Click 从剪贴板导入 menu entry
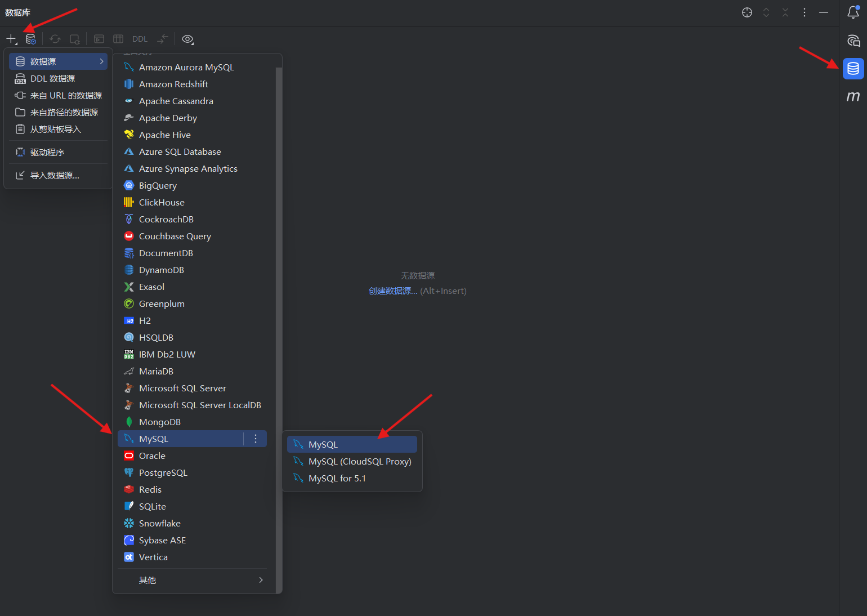Image resolution: width=867 pixels, height=616 pixels. 58,129
